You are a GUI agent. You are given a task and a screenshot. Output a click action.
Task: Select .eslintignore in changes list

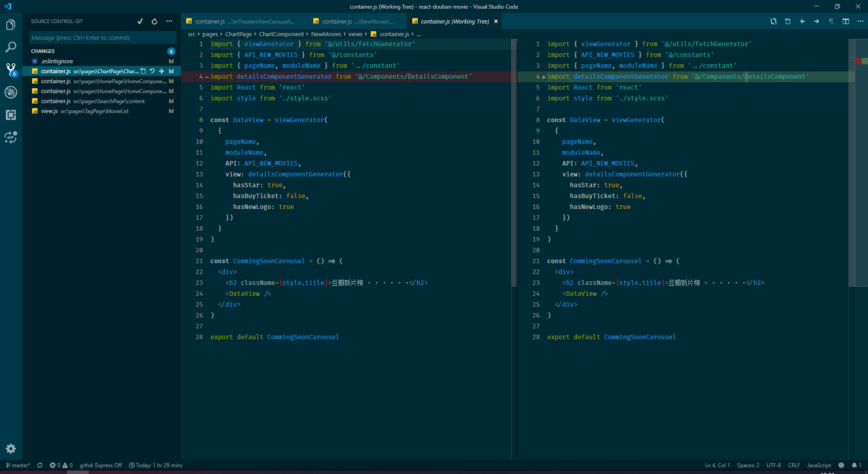pyautogui.click(x=102, y=61)
